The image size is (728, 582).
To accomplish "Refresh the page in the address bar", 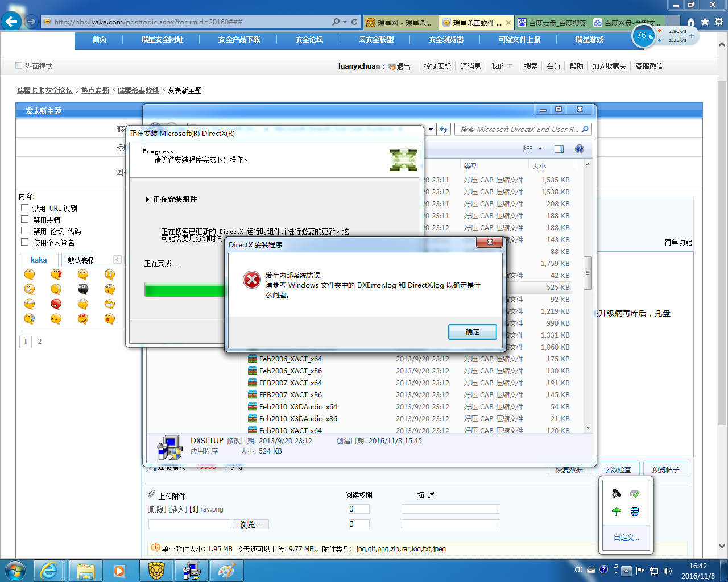I will (354, 22).
